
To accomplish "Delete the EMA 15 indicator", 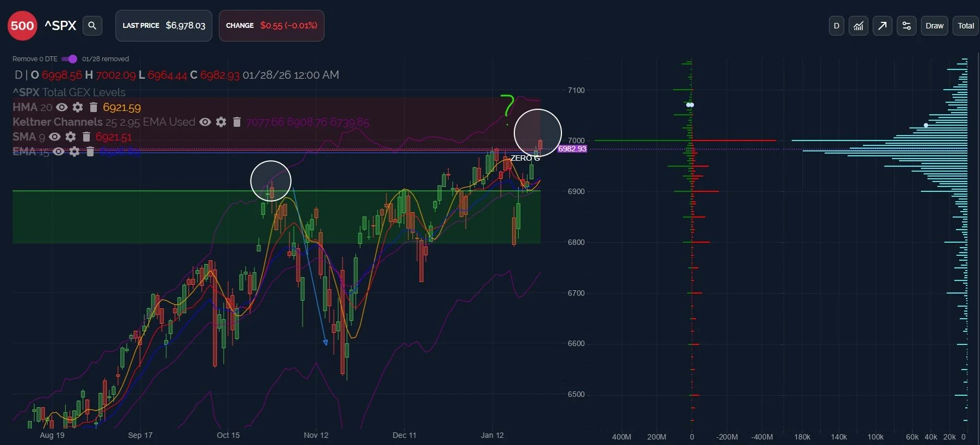I will click(x=90, y=151).
